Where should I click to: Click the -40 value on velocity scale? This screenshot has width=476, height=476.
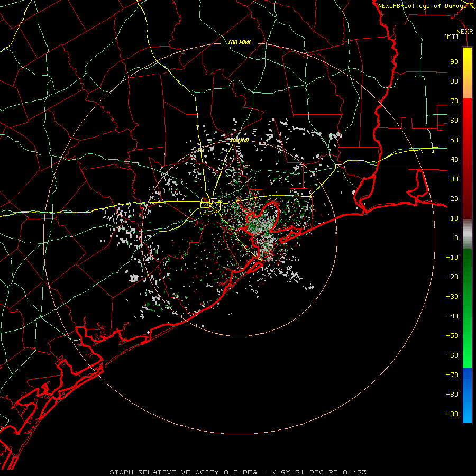(x=452, y=316)
